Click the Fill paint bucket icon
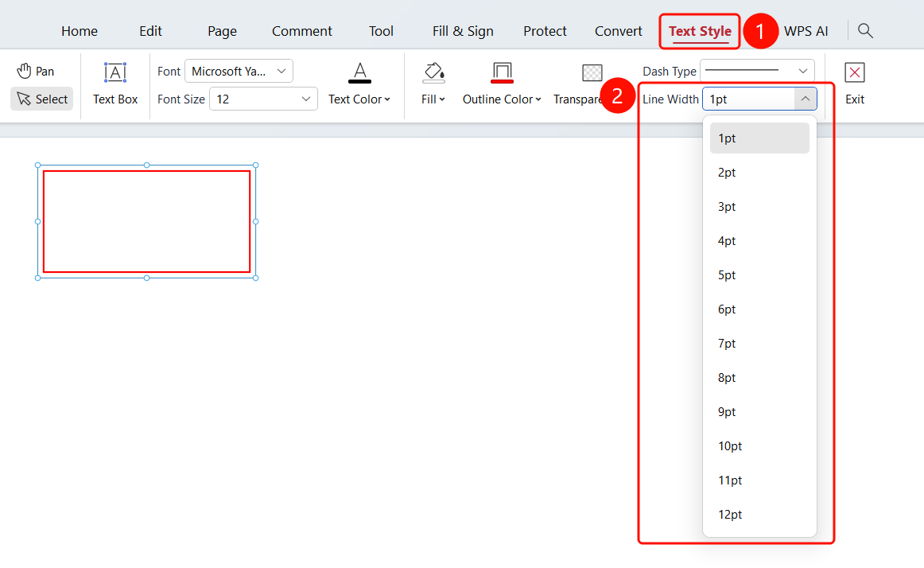This screenshot has width=924, height=568. point(433,73)
